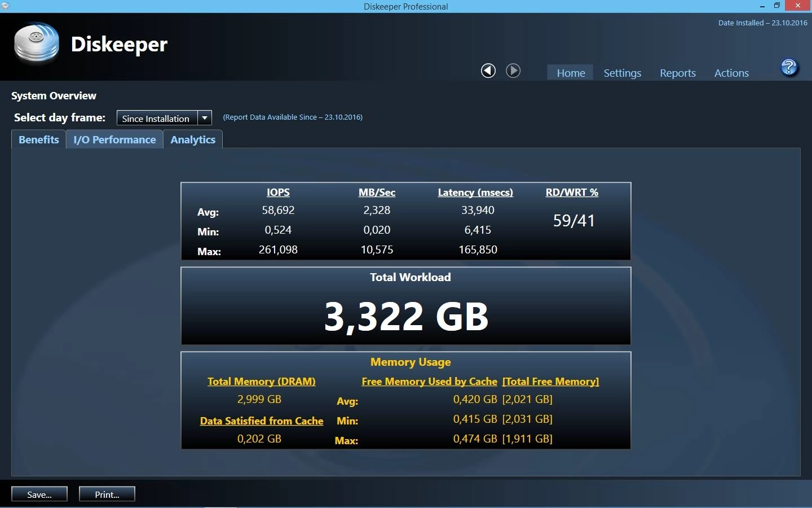The image size is (812, 508).
Task: Select the I/O Performance tab
Action: coord(114,139)
